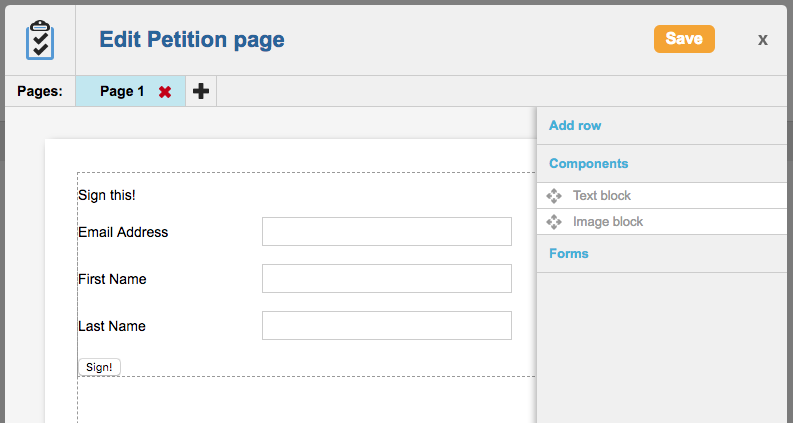Grab the Image block move handle icon

click(555, 222)
